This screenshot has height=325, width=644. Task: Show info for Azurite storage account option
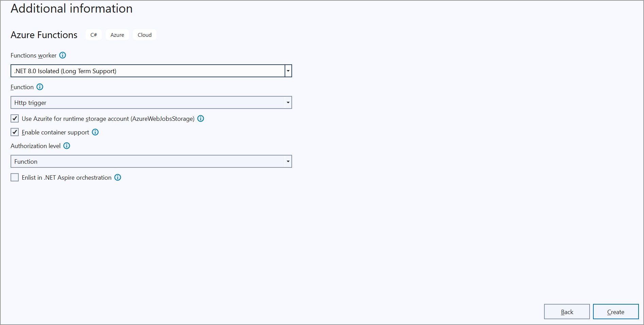point(201,118)
